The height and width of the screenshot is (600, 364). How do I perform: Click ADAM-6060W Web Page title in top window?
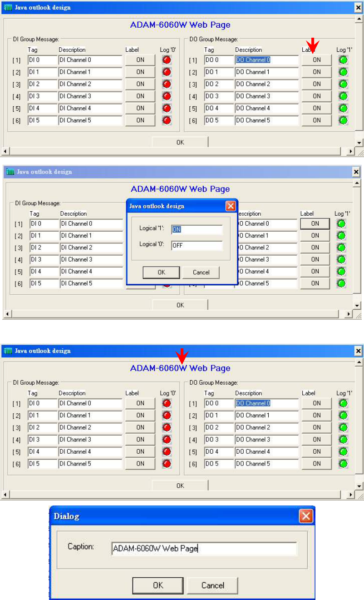tap(180, 25)
